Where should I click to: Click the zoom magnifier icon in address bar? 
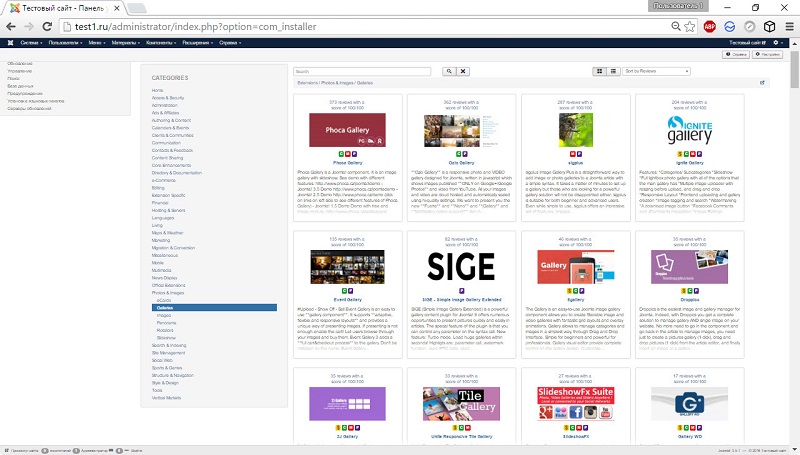[676, 27]
